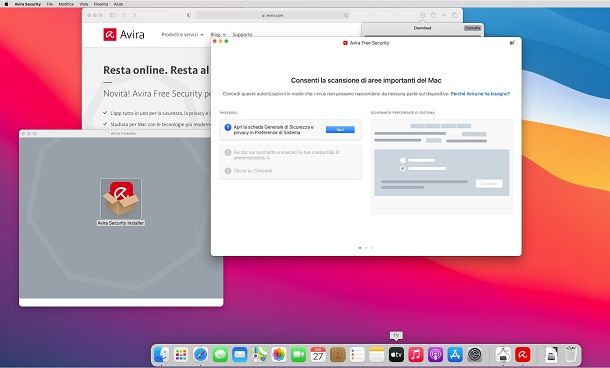Toggle the Safari sidebar

coord(112,15)
